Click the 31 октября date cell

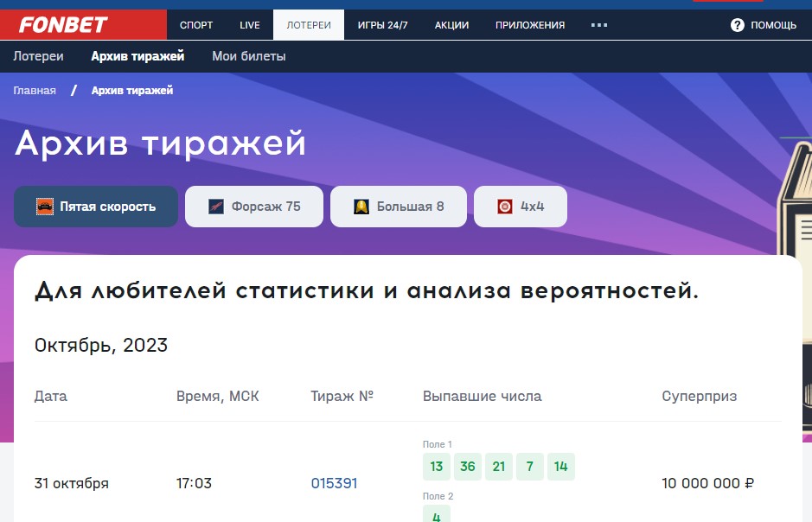72,483
